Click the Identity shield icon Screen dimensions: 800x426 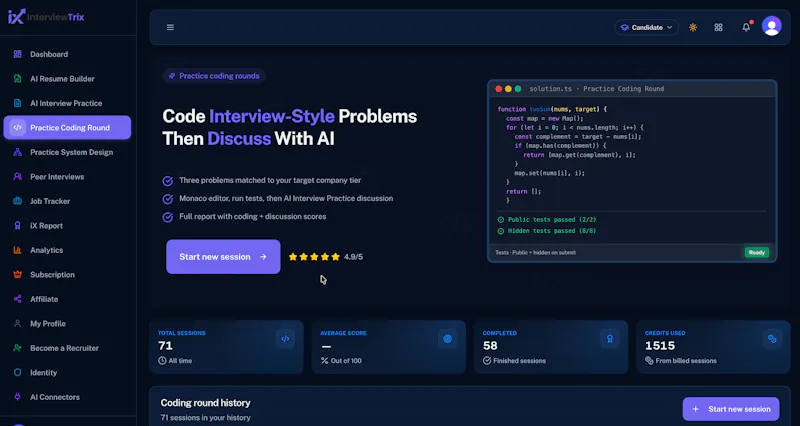click(17, 372)
